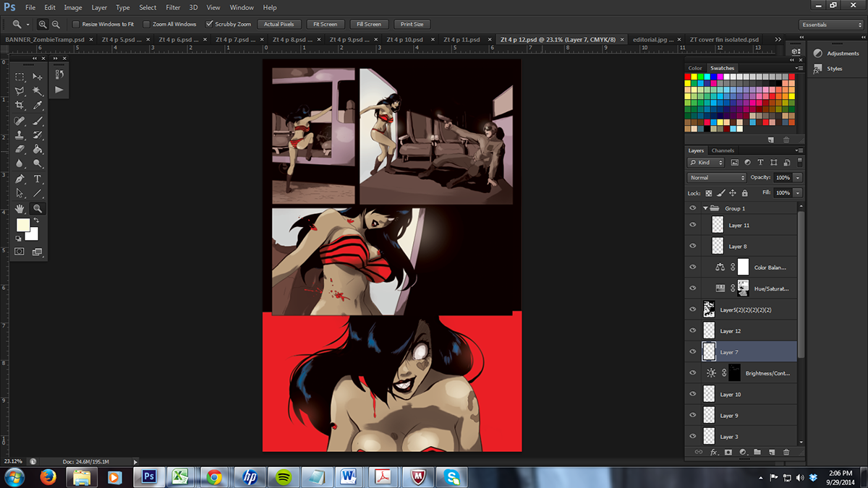The height and width of the screenshot is (488, 868).
Task: Collapse the Group 1 folder triangle
Action: 705,208
